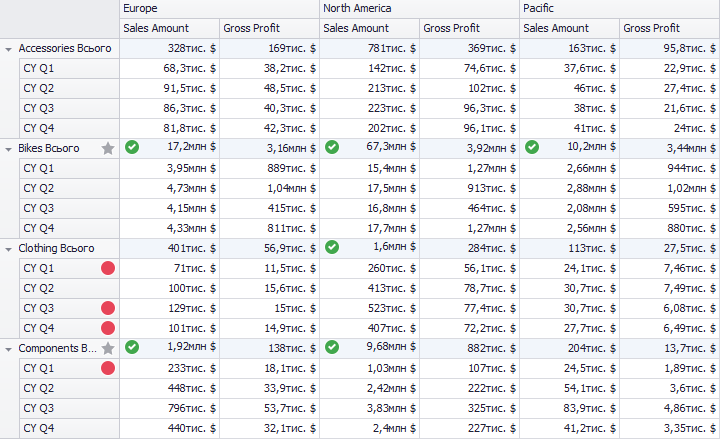Viewport: 721px width, 440px height.
Task: Select CY Q3 under Bikes
Action: point(69,208)
